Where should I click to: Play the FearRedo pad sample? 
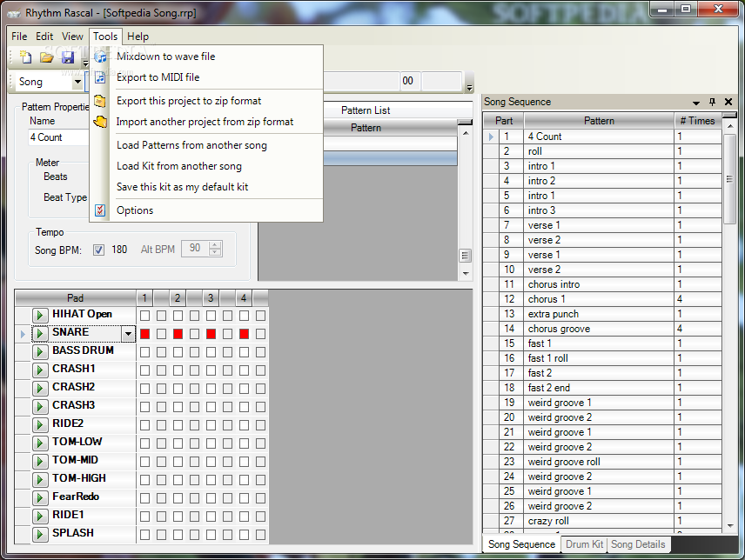coord(40,498)
